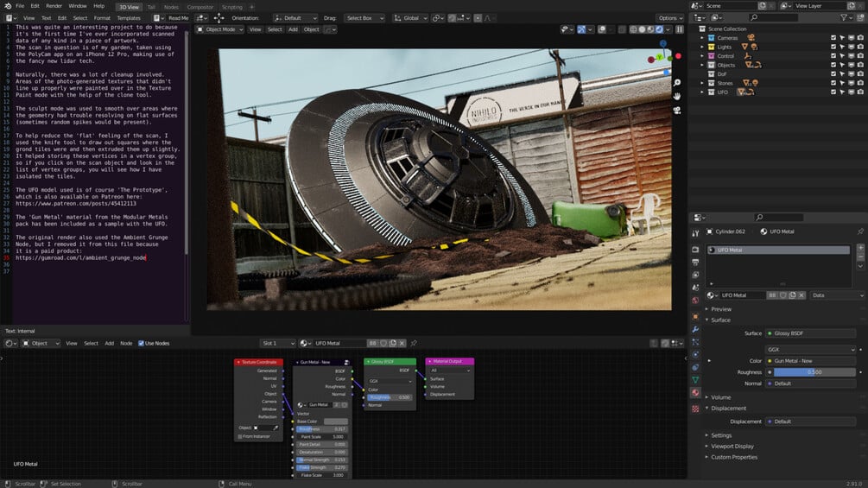Viewport: 868px width, 488px height.
Task: Open the Tool properties tab icon
Action: (x=695, y=233)
